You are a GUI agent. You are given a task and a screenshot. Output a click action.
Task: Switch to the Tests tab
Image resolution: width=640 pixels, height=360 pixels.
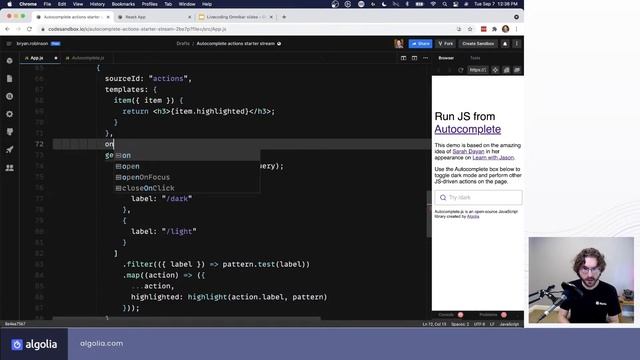pyautogui.click(x=475, y=58)
